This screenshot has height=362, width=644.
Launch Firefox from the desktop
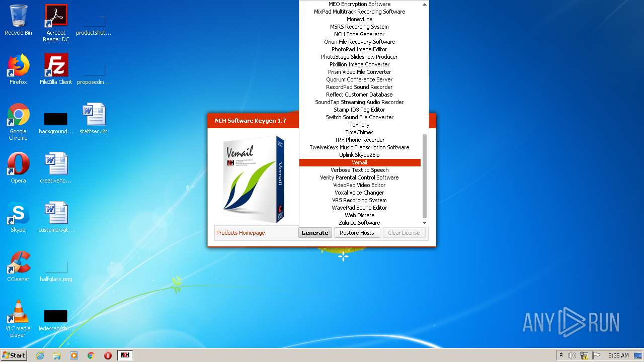(18, 69)
